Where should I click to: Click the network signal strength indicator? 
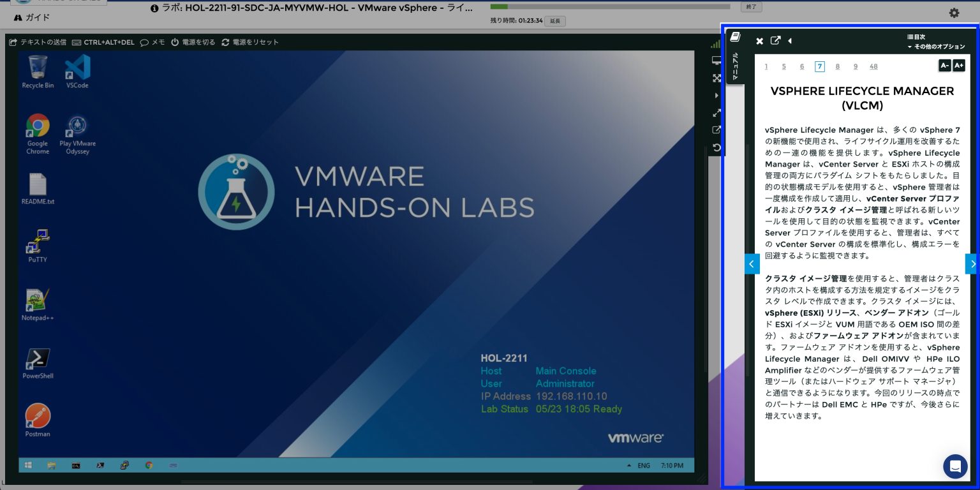716,43
